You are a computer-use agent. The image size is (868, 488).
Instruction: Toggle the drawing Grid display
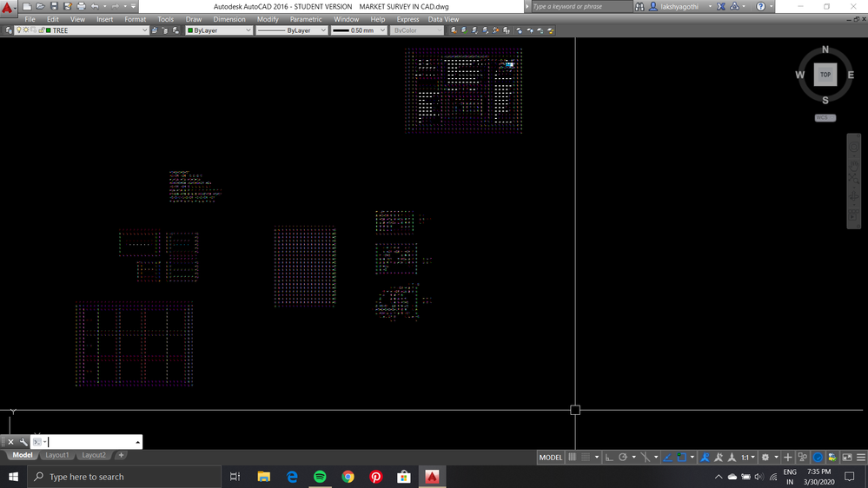click(572, 457)
